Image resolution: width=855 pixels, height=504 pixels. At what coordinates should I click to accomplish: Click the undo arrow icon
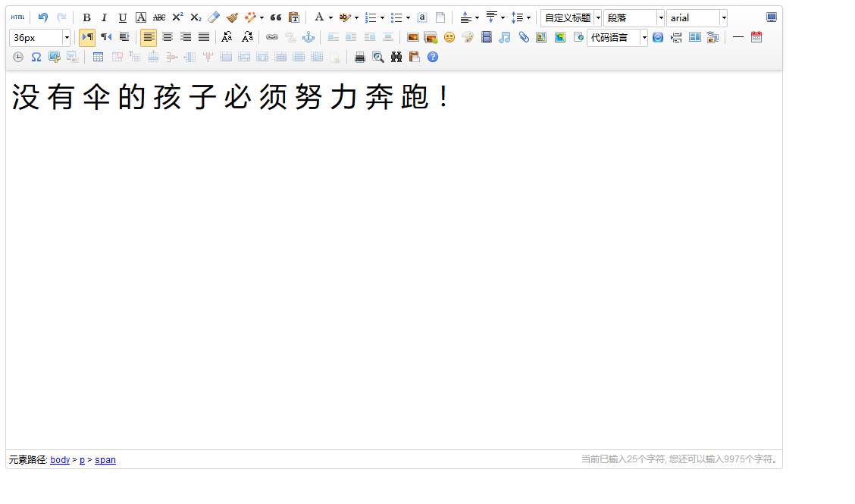click(43, 17)
